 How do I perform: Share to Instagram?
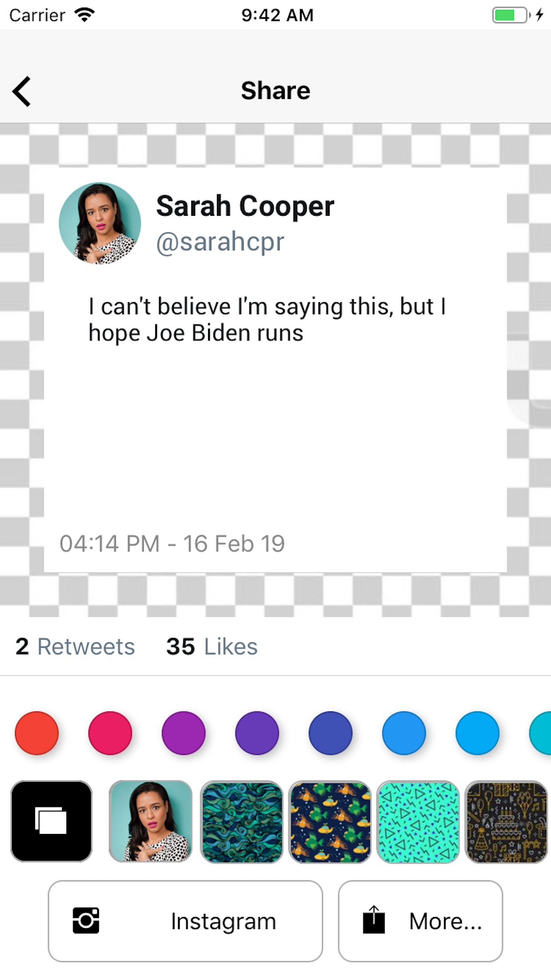[x=185, y=921]
